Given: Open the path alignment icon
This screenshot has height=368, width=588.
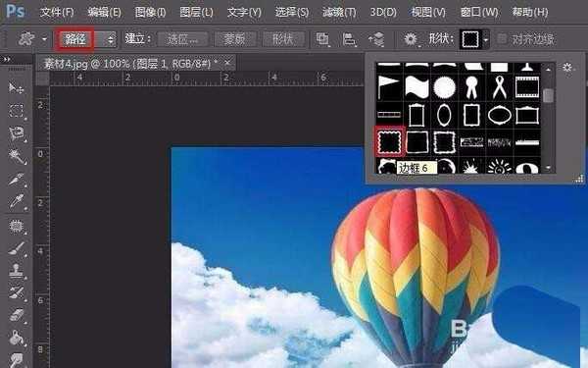Looking at the screenshot, I should coord(349,39).
